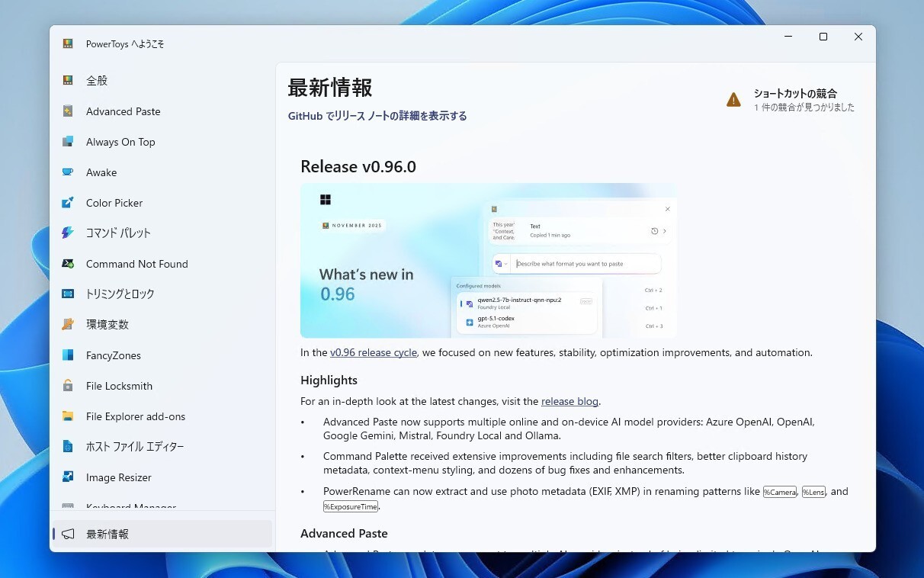Click the 全般 sidebar icon
Screen dimensions: 924x578
coord(68,80)
